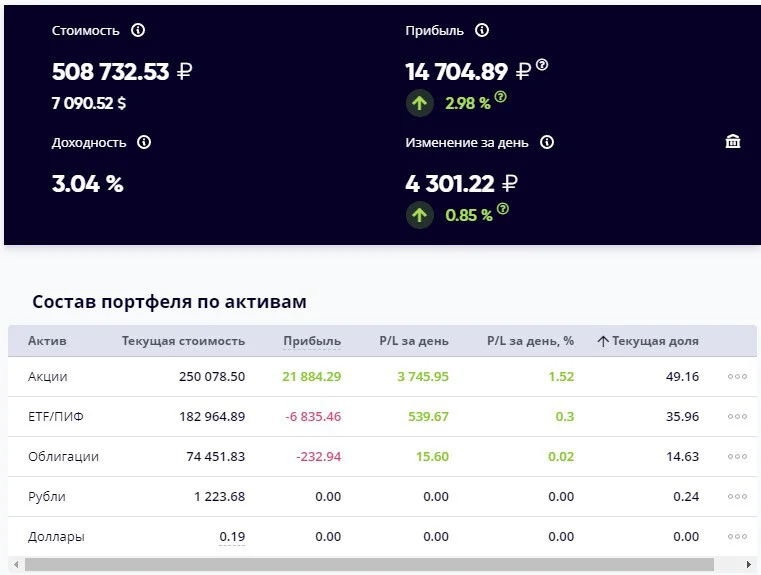761x575 pixels.
Task: Open the three-dot menu for Доллары row
Action: coord(737,536)
